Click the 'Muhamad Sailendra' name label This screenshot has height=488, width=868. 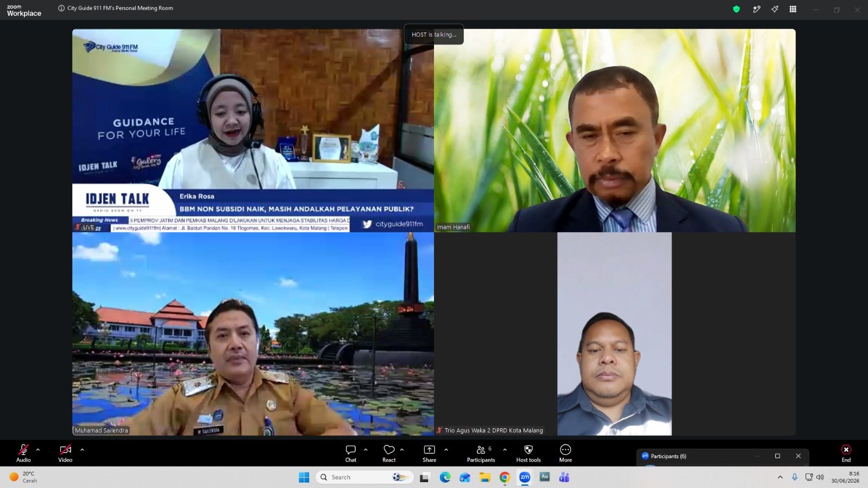point(101,431)
